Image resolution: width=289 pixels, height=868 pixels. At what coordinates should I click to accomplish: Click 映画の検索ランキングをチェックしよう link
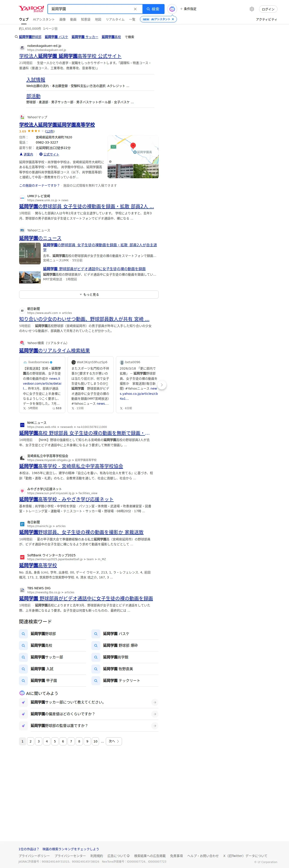tap(71, 849)
